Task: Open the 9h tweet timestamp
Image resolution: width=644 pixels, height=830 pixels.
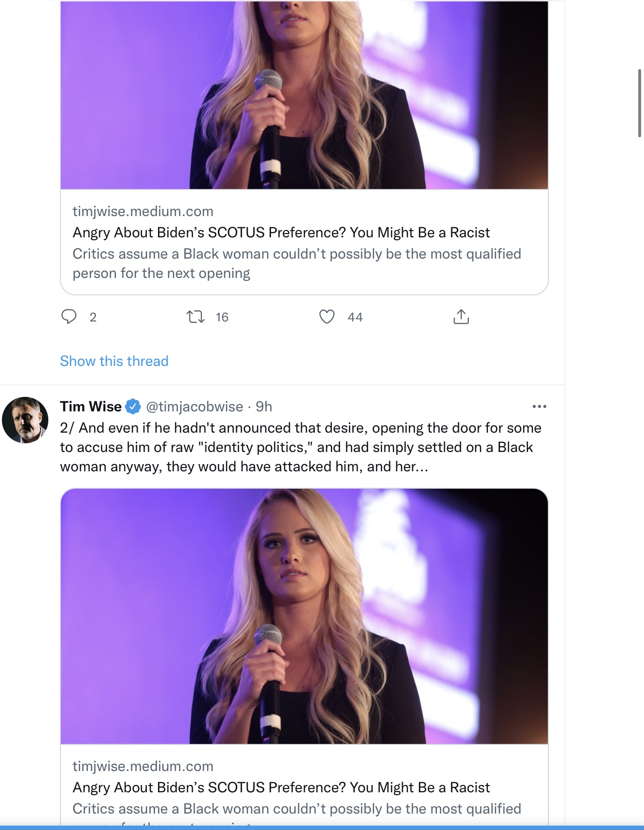Action: pos(264,407)
